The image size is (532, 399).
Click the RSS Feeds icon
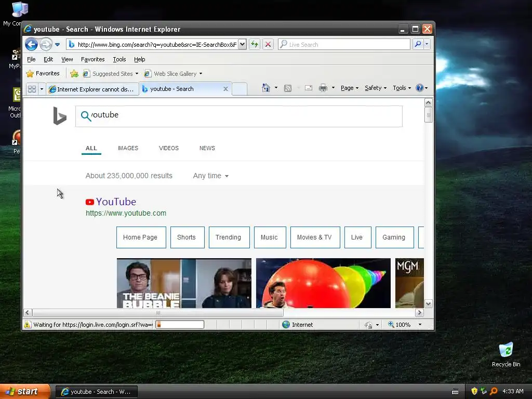click(288, 88)
